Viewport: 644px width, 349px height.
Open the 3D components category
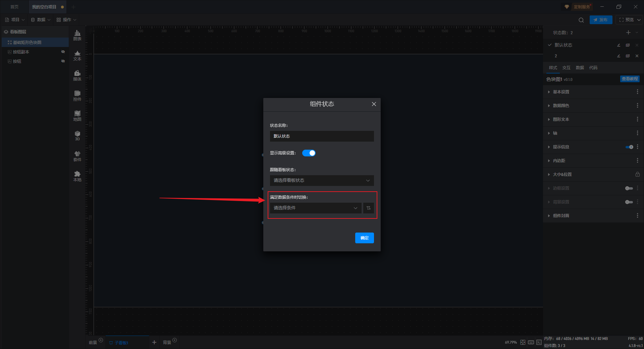[77, 136]
